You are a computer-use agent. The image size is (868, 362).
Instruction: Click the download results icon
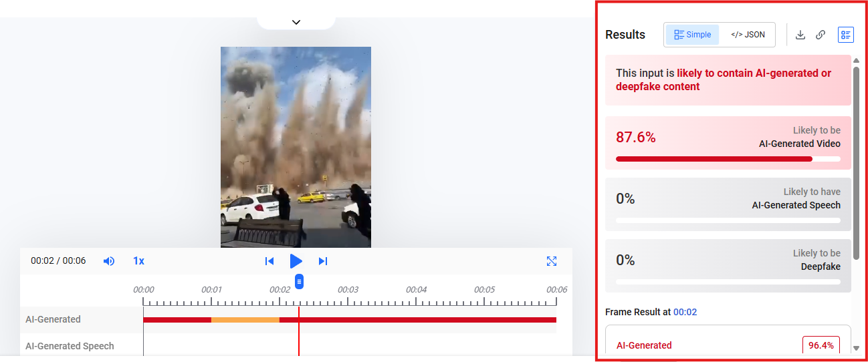point(800,35)
